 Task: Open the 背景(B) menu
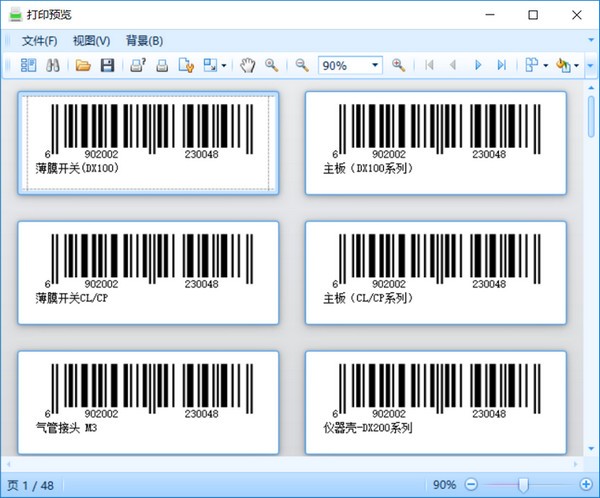point(145,41)
